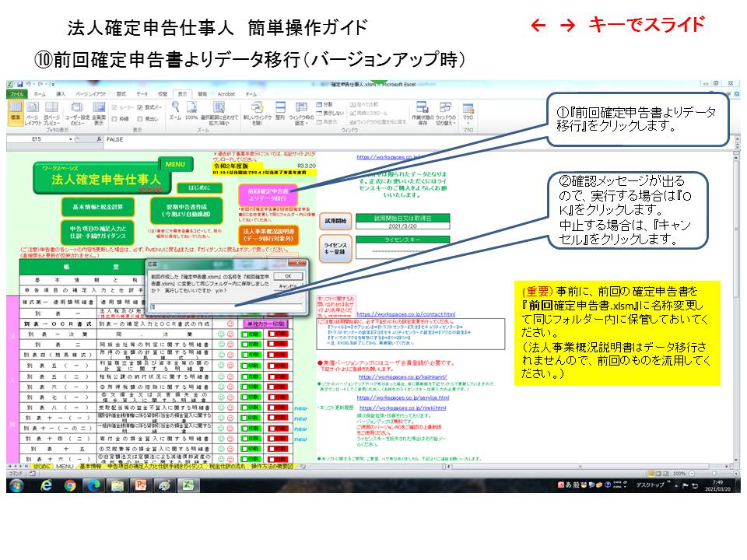Image resolution: width=747 pixels, height=560 pixels.
Task: Disable the 数式バー checkbox
Action: click(139, 107)
